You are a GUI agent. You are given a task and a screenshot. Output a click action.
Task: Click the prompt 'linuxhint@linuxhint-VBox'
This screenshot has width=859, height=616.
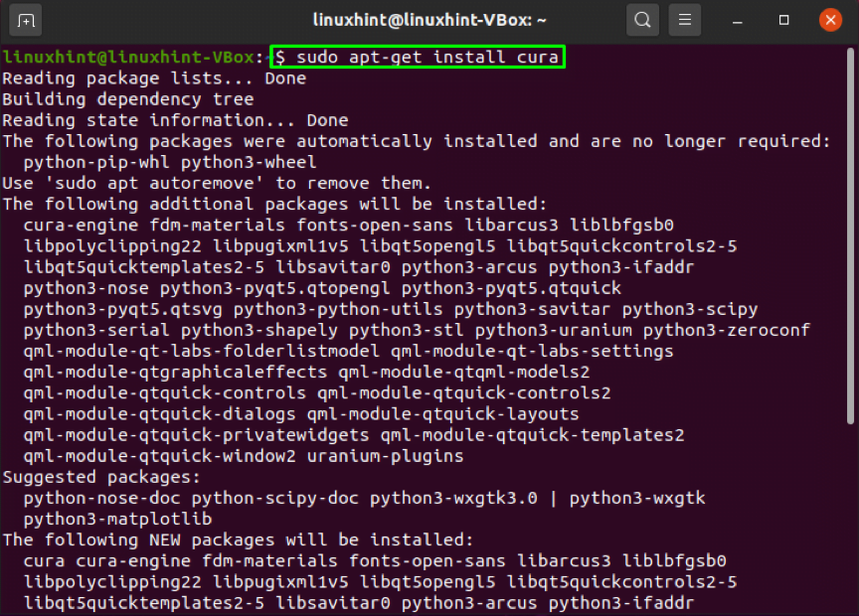point(128,57)
